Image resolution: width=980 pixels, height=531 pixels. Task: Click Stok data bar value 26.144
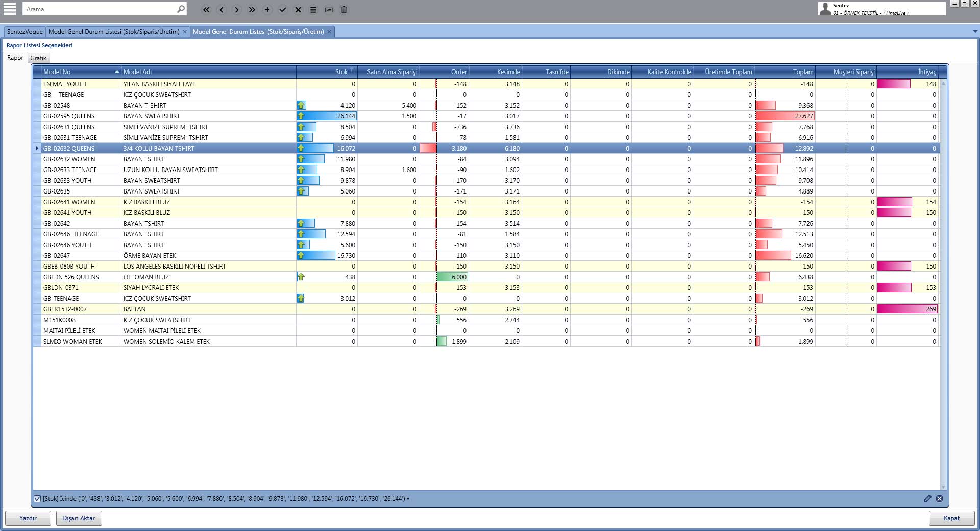click(327, 116)
